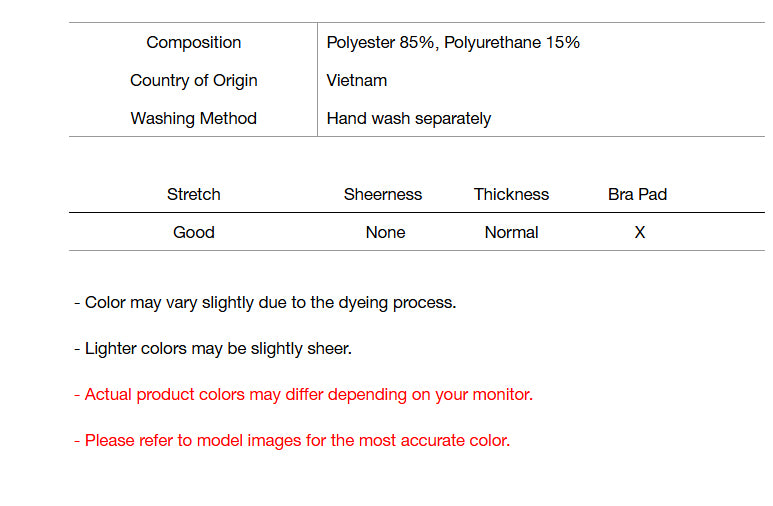The width and height of the screenshot is (773, 506).
Task: Select the Country of Origin label
Action: (x=193, y=80)
